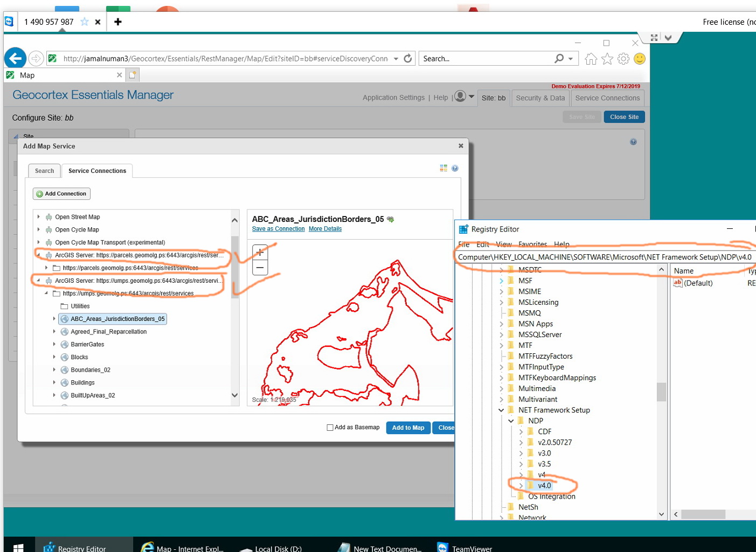
Task: Click the Windows Start button
Action: coord(18,548)
